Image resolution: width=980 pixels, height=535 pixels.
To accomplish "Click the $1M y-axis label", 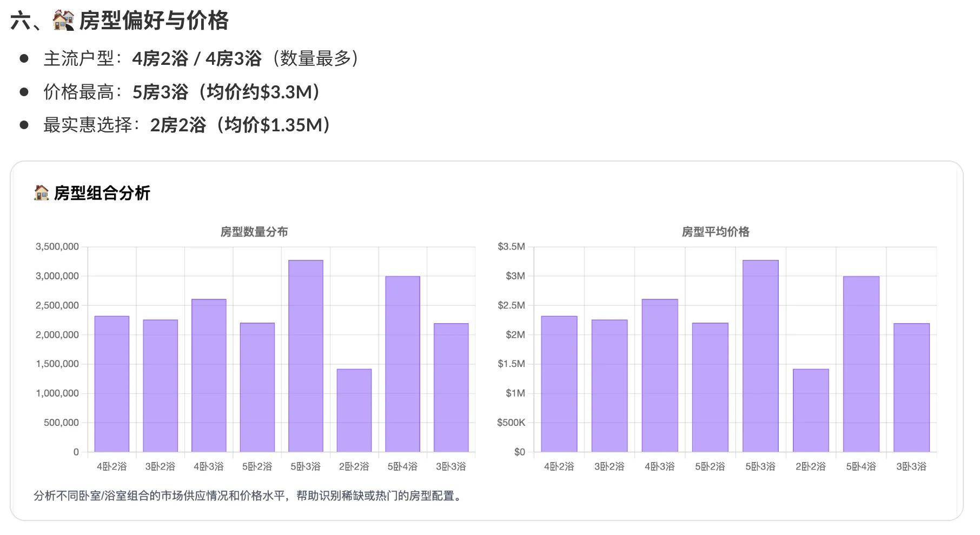I will (515, 393).
